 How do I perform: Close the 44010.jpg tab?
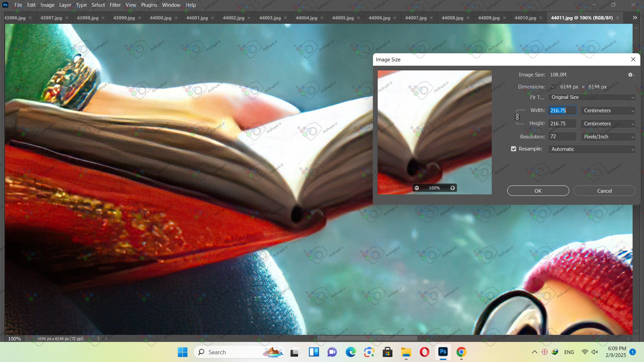[541, 18]
